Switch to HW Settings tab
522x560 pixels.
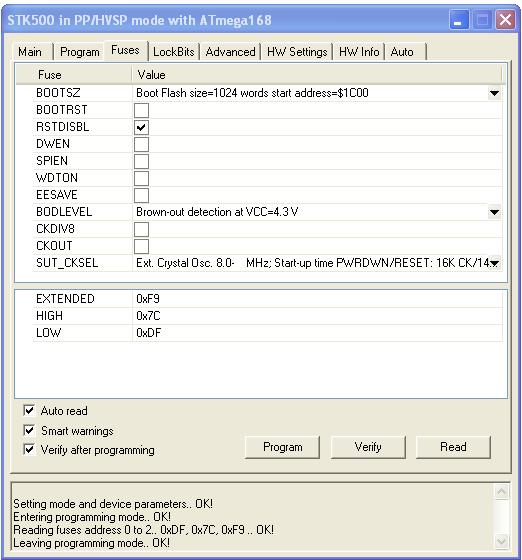point(297,52)
